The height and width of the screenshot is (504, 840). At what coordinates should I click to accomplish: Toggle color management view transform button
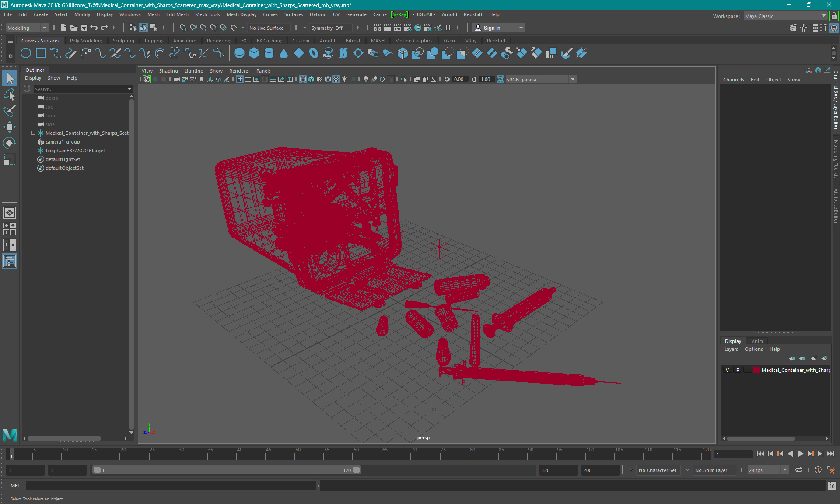[x=500, y=79]
